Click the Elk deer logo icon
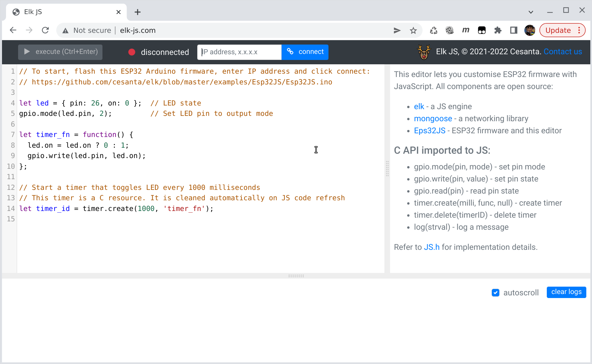 [x=424, y=52]
